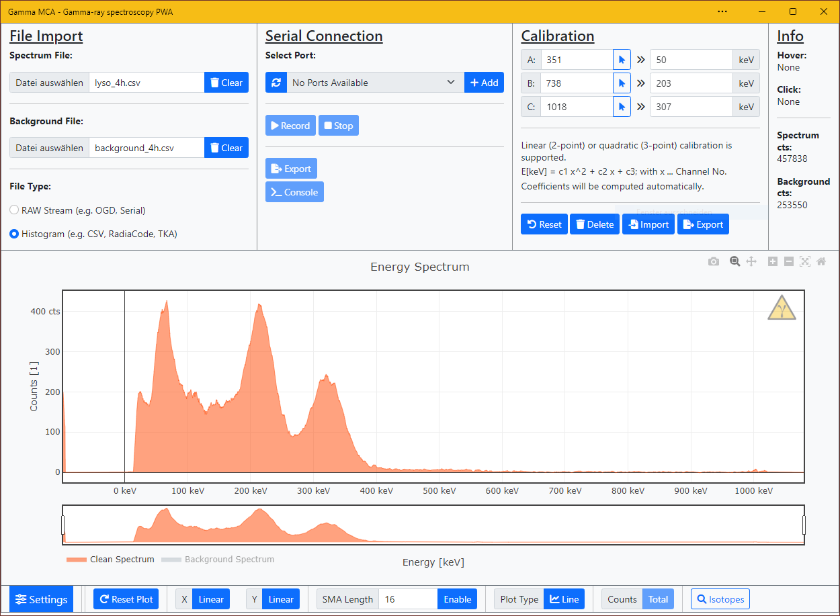Click the reset axes home icon

821,261
